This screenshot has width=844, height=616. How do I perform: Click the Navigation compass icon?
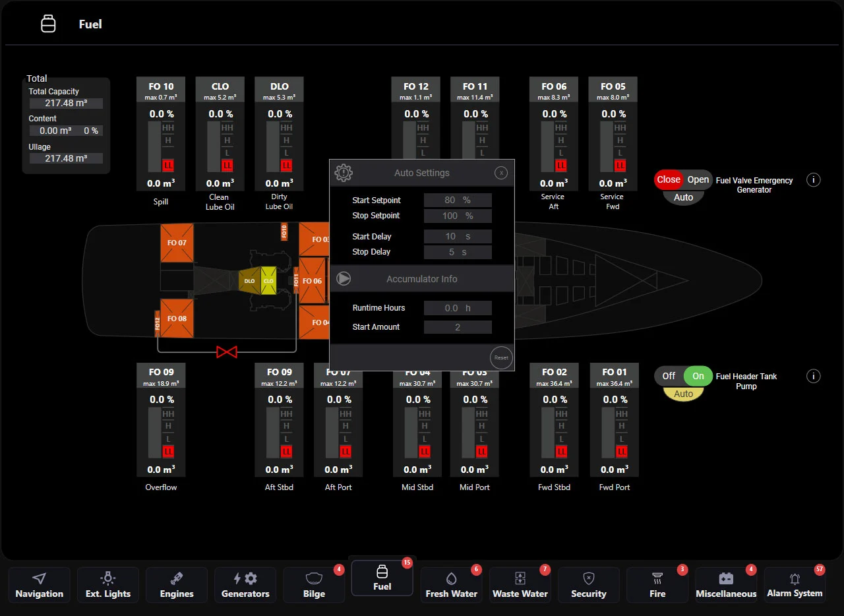click(39, 579)
